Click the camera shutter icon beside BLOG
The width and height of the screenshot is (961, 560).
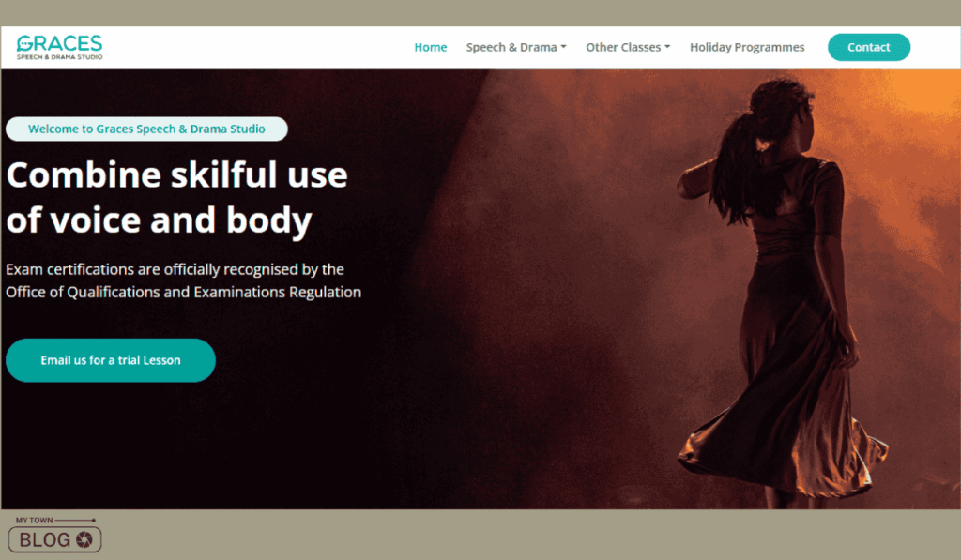pyautogui.click(x=84, y=539)
